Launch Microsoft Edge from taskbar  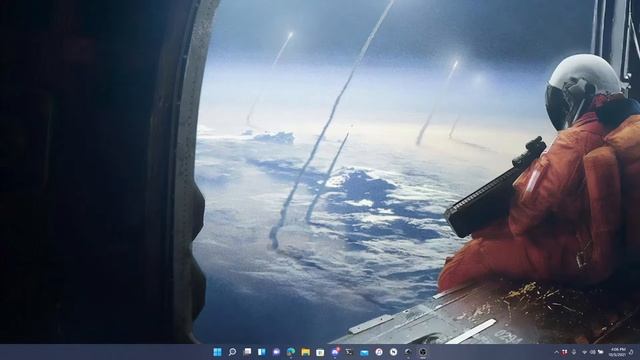291,352
